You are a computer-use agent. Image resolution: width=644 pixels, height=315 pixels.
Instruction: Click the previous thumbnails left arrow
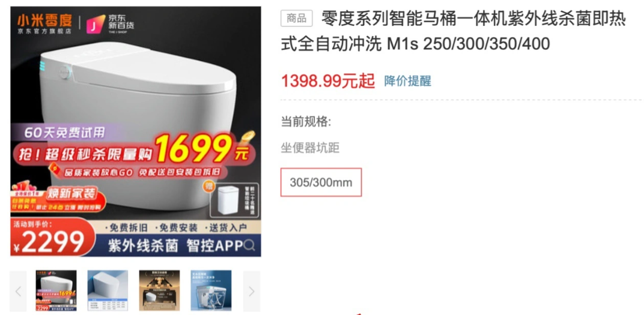(x=18, y=291)
